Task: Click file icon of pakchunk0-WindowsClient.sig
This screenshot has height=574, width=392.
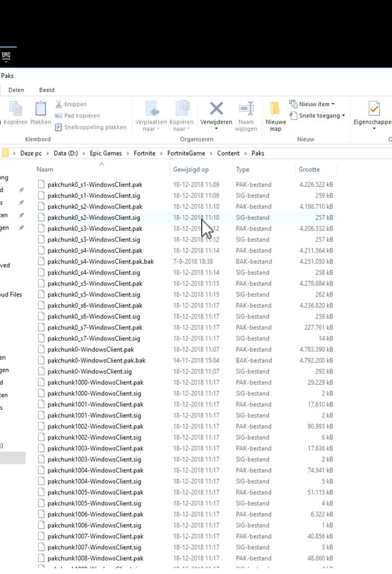Action: [41, 371]
